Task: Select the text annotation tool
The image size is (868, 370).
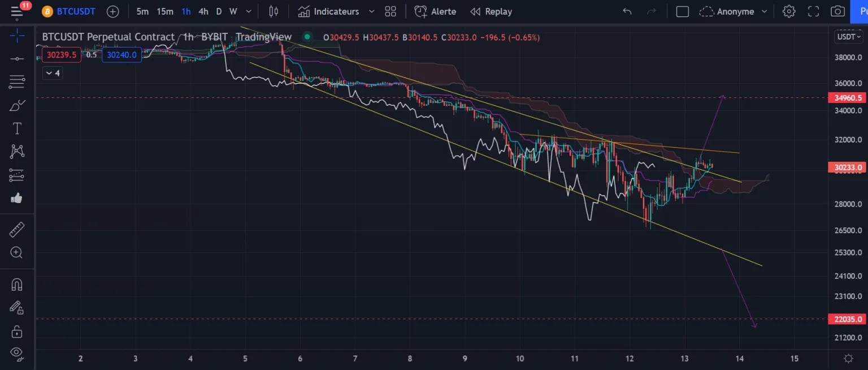Action: click(17, 128)
